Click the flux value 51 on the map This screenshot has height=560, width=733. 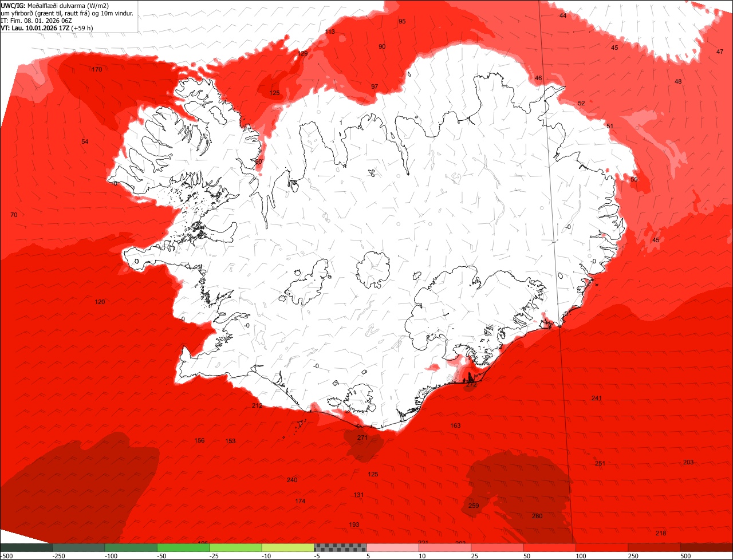[x=610, y=126]
